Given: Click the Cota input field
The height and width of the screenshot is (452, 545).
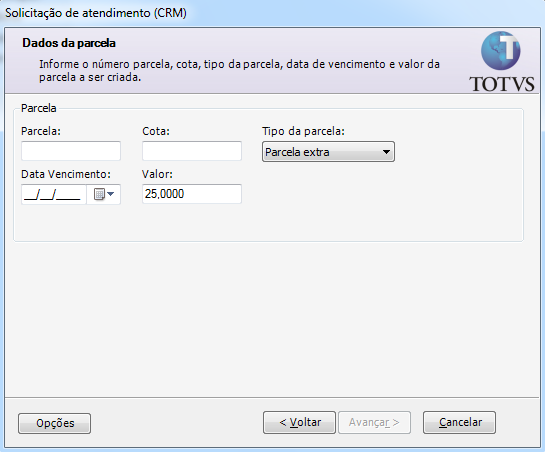Looking at the screenshot, I should tap(192, 151).
